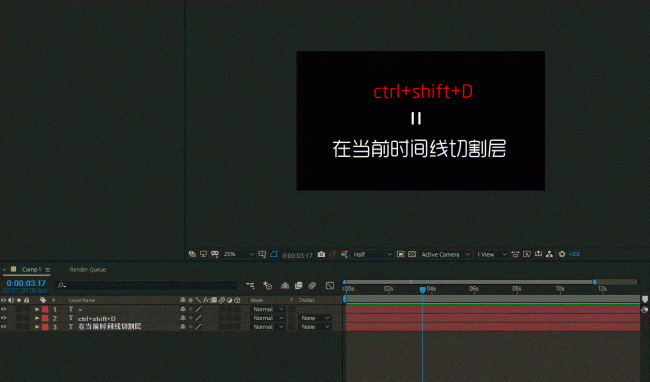Open TrkMat None dropdown for layer 2

click(315, 318)
